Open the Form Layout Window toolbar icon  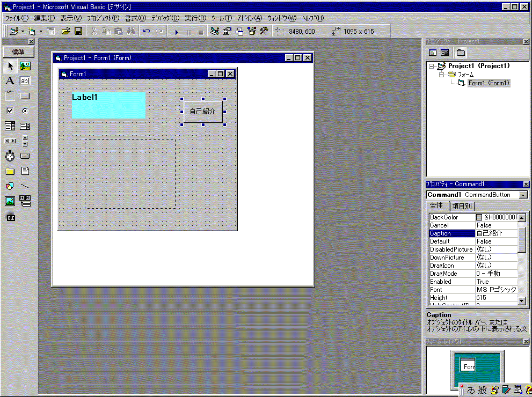(239, 32)
